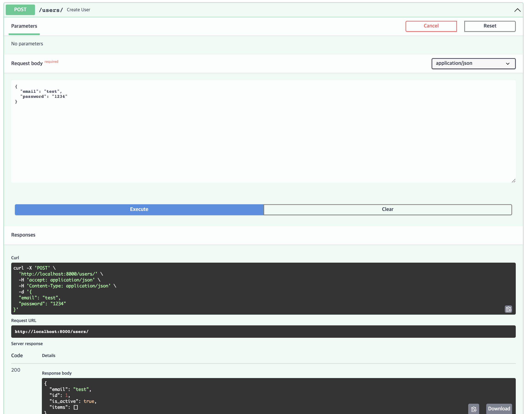
Task: Click the /users/ endpoint path
Action: click(x=51, y=10)
